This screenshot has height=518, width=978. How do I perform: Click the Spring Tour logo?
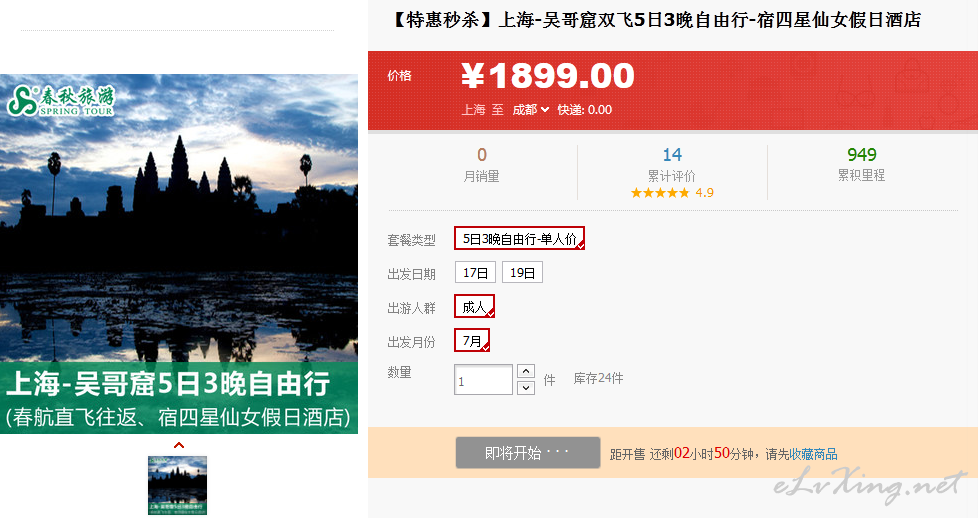[62, 101]
